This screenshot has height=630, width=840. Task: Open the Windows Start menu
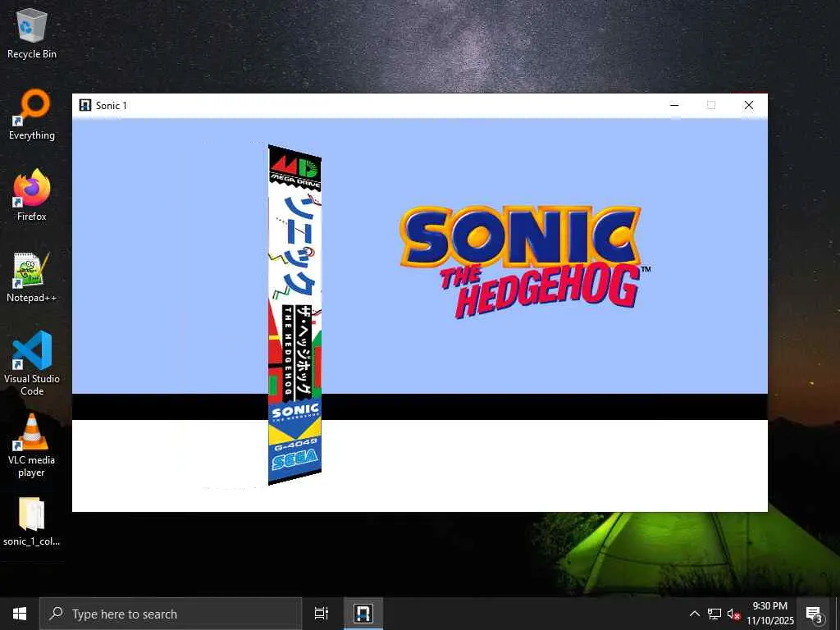tap(20, 614)
